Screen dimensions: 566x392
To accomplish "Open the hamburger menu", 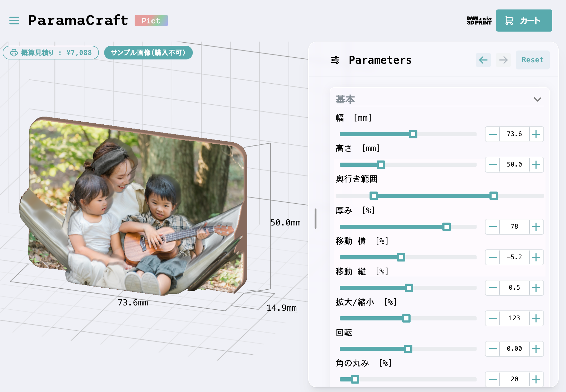I will (14, 21).
